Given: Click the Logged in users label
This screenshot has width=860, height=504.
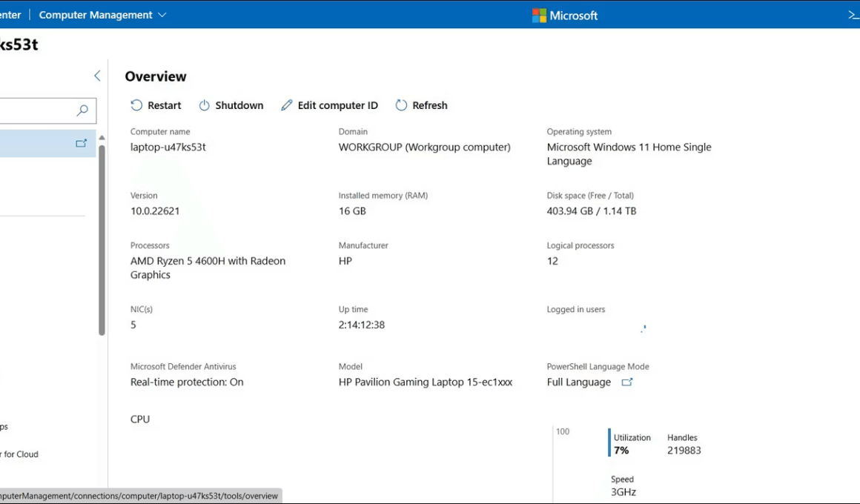Looking at the screenshot, I should 576,309.
